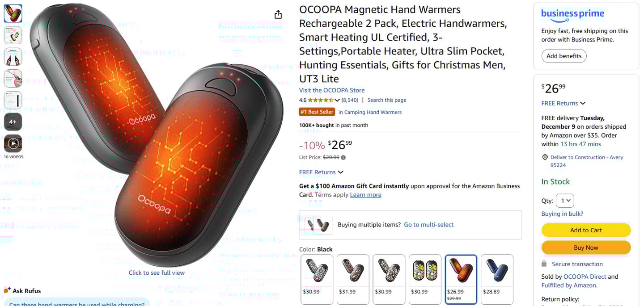Click the Business Prime logo
644x306 pixels.
click(x=572, y=14)
